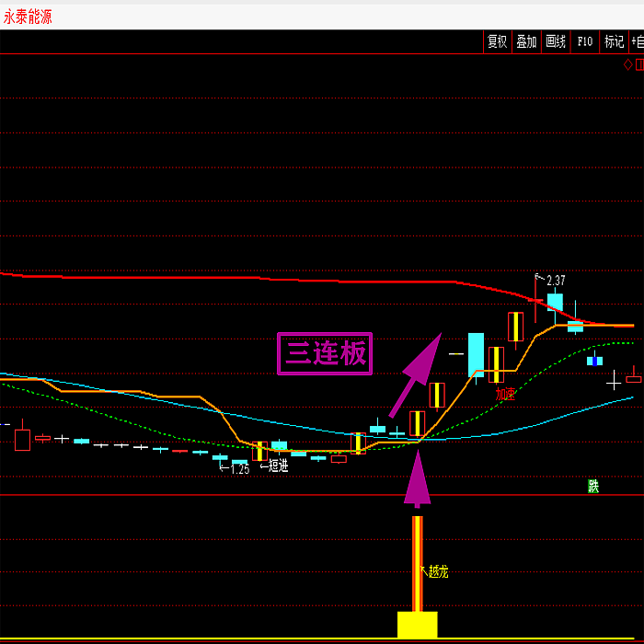
Task: Click the upward magenta arrow above the indicator bar
Action: 417,477
